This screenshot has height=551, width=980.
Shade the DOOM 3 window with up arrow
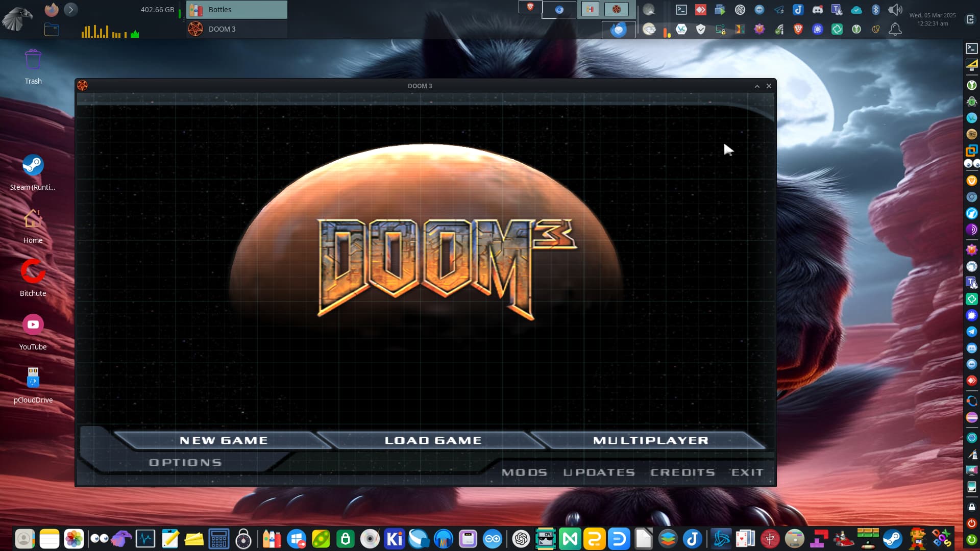[757, 86]
